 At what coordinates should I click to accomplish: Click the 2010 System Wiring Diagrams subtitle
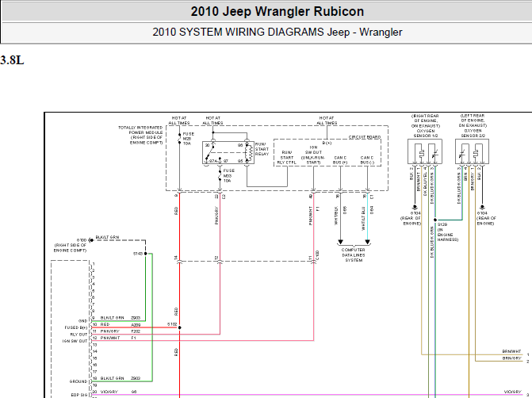pyautogui.click(x=277, y=33)
